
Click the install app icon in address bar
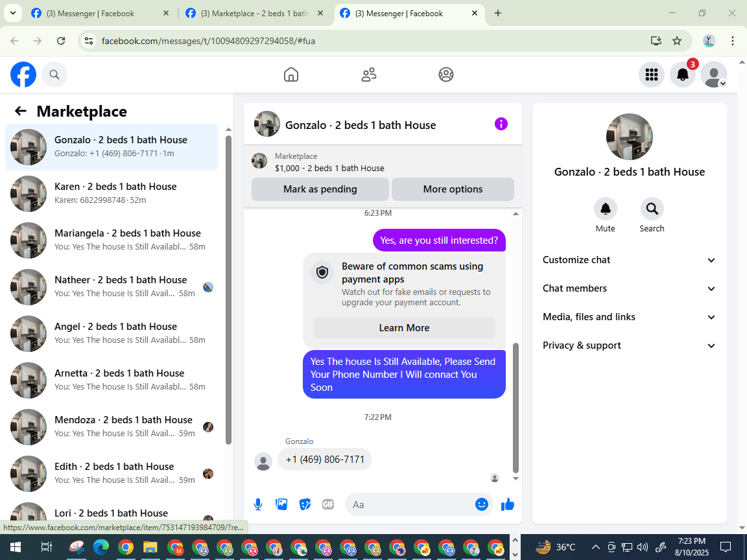tap(656, 41)
